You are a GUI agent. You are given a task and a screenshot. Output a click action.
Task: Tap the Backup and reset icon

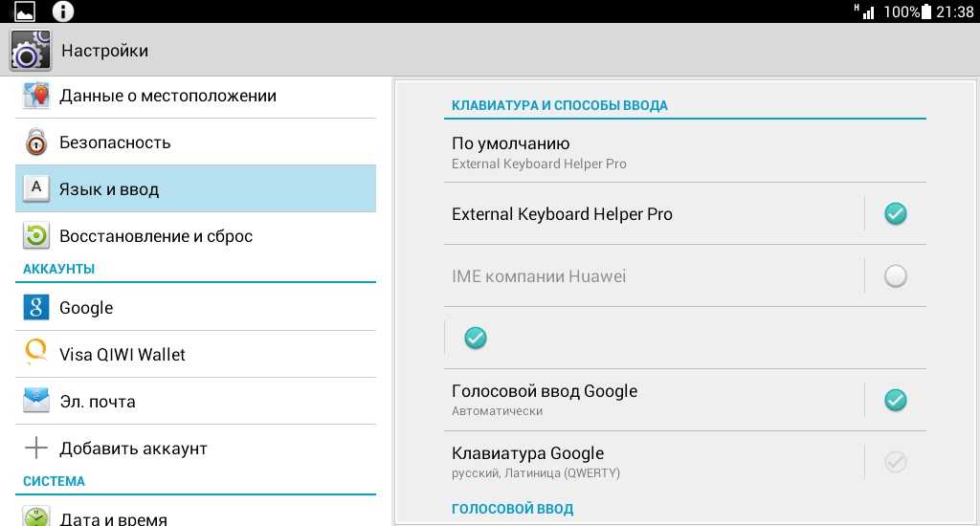click(36, 235)
